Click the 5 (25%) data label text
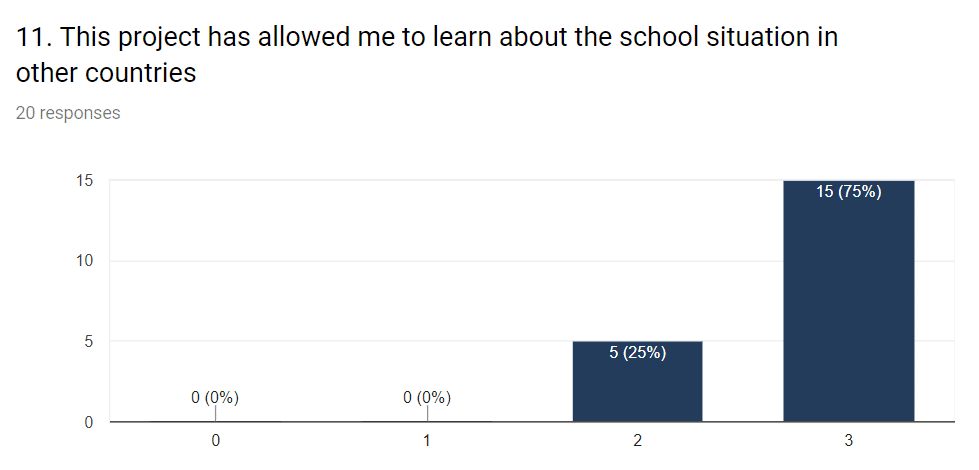This screenshot has height=470, width=979. pos(637,353)
